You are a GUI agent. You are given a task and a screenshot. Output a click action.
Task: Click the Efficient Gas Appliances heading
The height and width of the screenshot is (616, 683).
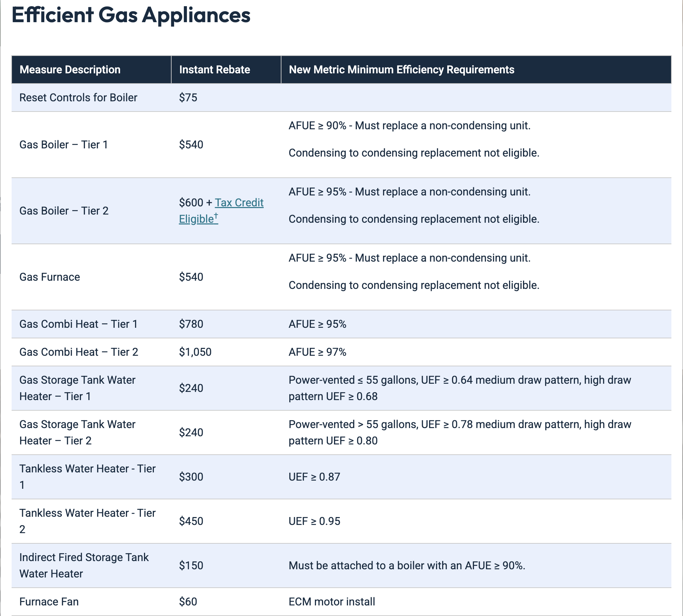point(131,15)
